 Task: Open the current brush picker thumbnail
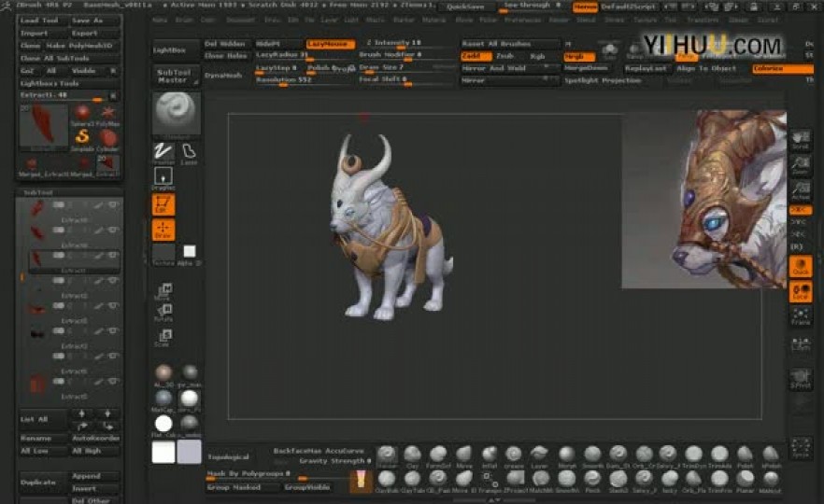pos(176,112)
